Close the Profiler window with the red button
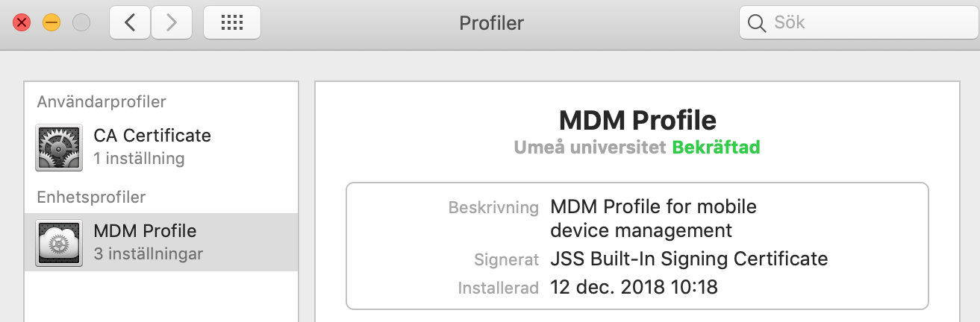The width and height of the screenshot is (980, 322). pyautogui.click(x=22, y=22)
